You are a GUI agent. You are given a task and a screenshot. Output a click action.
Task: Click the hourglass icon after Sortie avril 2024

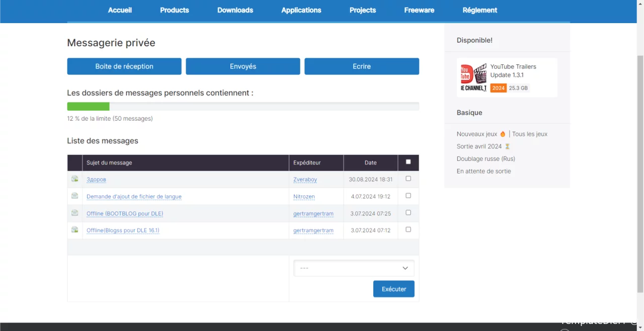[x=507, y=146]
